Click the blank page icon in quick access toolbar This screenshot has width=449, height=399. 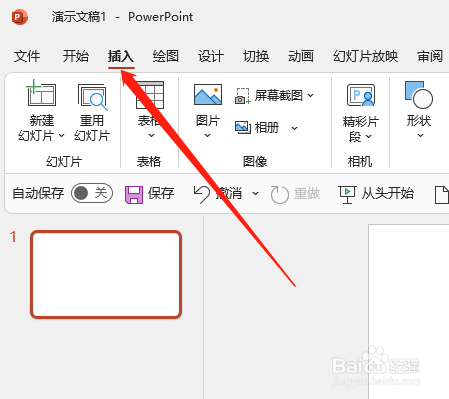(x=442, y=195)
